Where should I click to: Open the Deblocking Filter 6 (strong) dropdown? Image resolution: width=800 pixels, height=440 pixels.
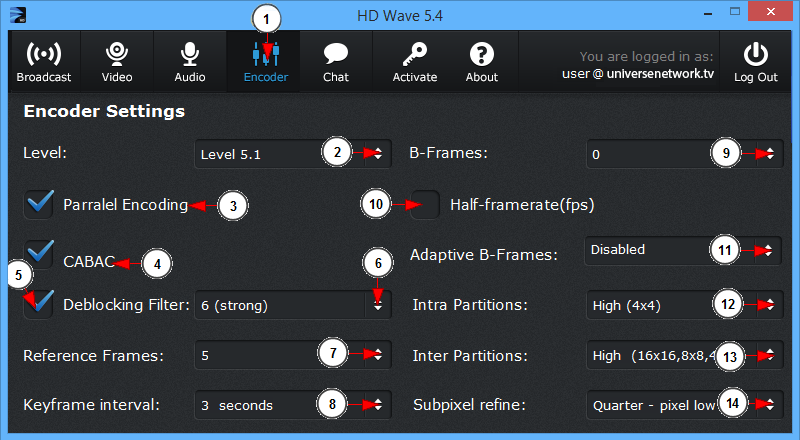[293, 305]
